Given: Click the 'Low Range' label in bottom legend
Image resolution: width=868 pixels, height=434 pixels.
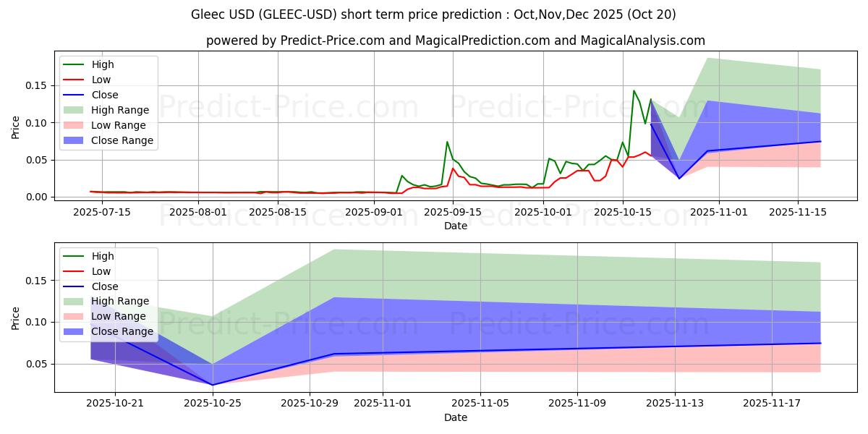Looking at the screenshot, I should tap(118, 316).
